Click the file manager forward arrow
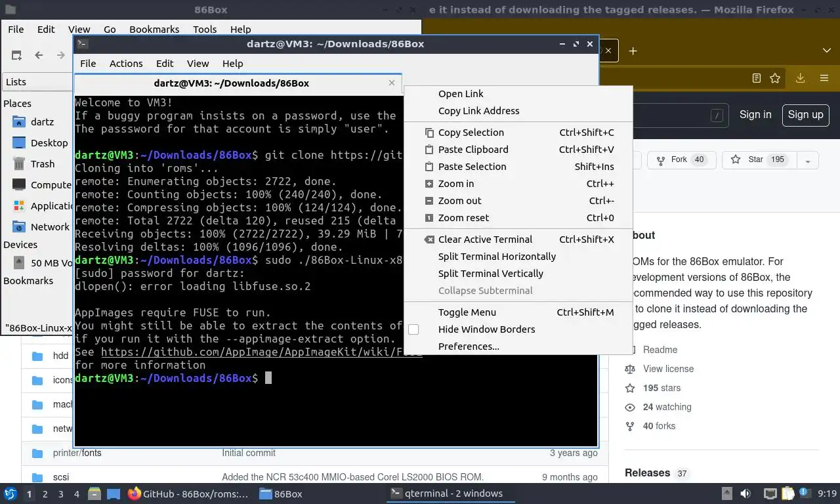 [x=61, y=56]
